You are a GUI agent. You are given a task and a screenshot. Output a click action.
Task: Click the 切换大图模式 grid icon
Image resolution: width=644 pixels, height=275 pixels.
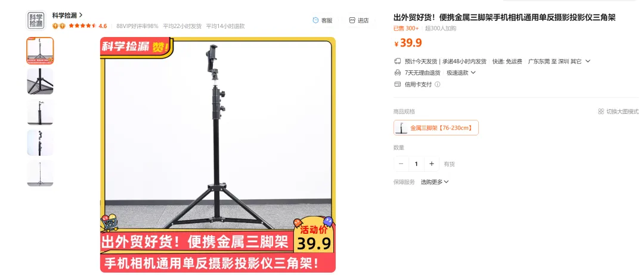tap(601, 112)
